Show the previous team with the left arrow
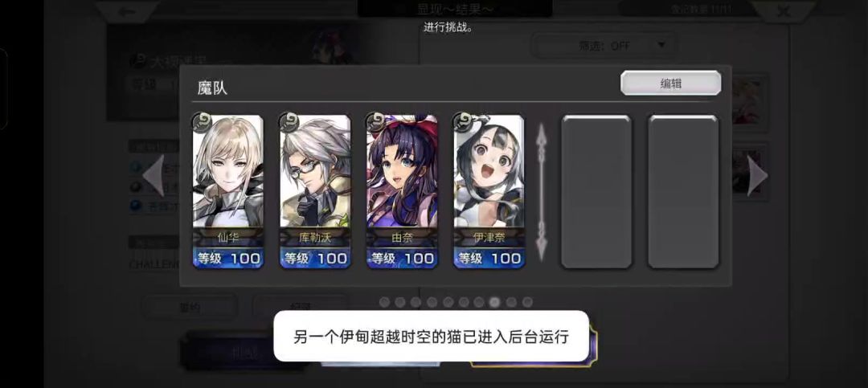The width and height of the screenshot is (868, 388). (154, 175)
